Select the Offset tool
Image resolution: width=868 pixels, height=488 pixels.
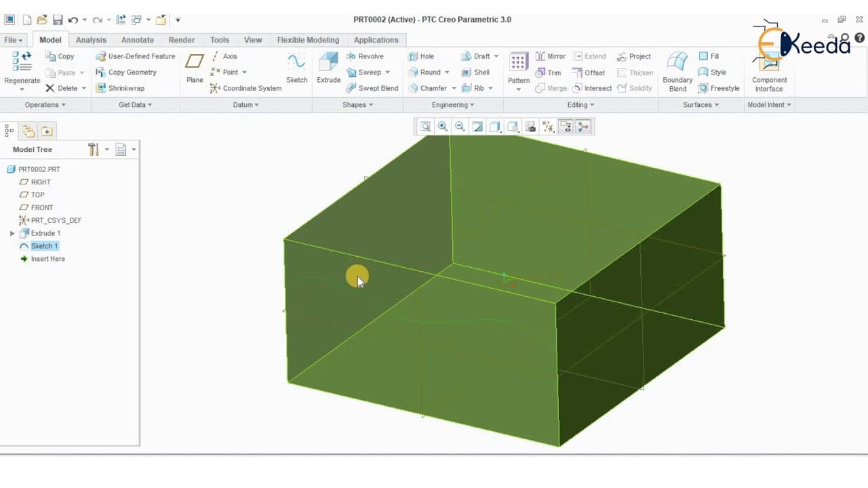click(589, 73)
